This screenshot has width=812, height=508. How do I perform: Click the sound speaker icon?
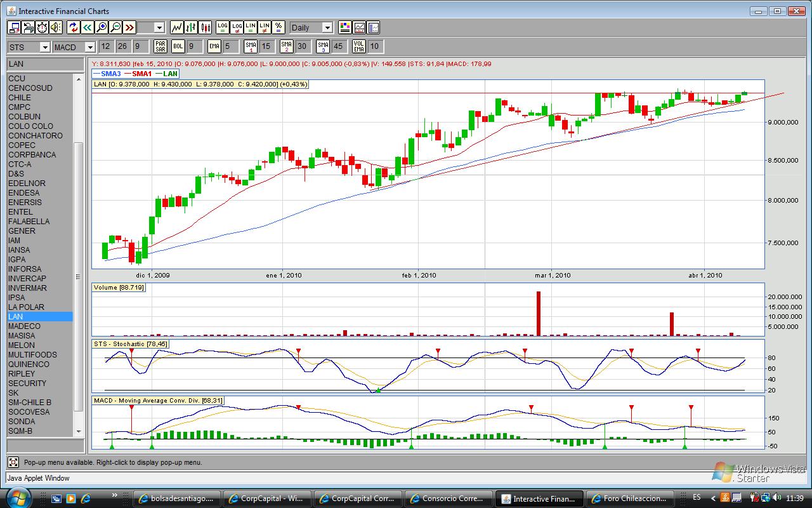56,27
